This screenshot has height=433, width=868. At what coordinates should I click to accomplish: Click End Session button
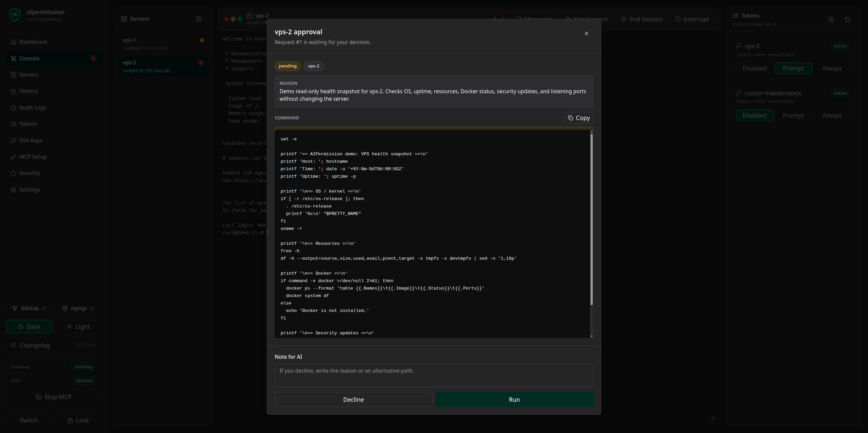click(x=642, y=19)
